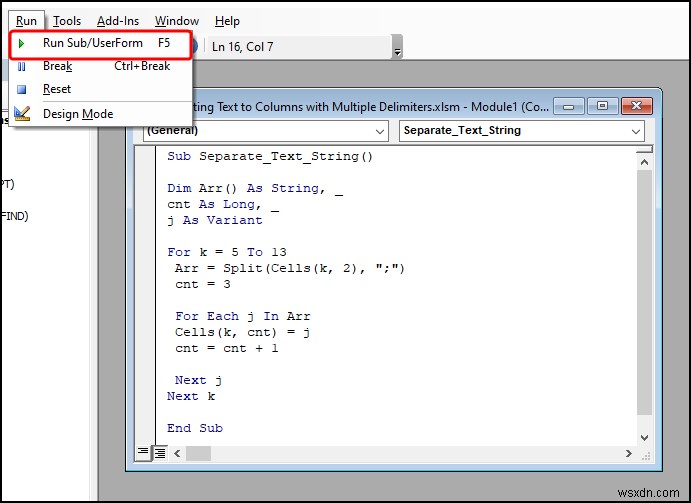Open the Add-Ins menu
The width and height of the screenshot is (691, 503).
[118, 21]
